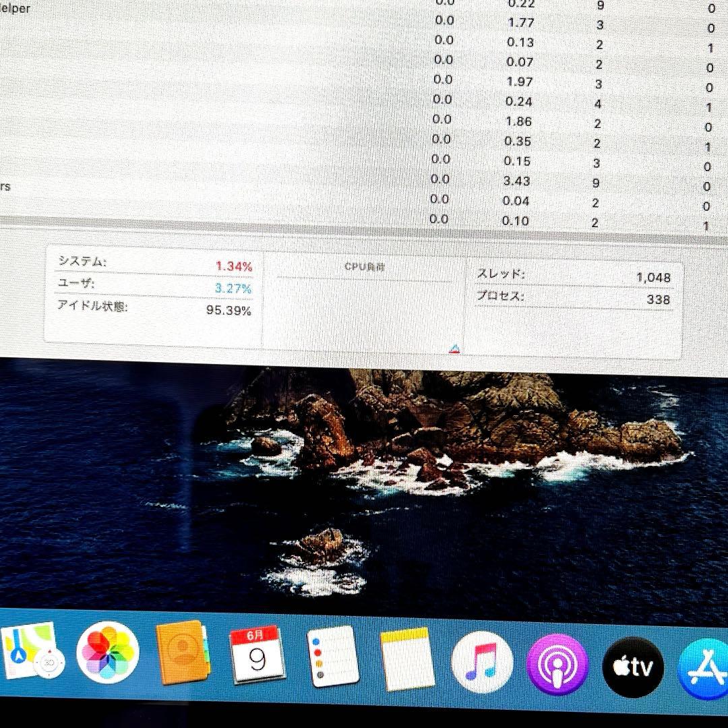Click the small triangle below the CPU graph
This screenshot has width=728, height=728.
coord(454,348)
